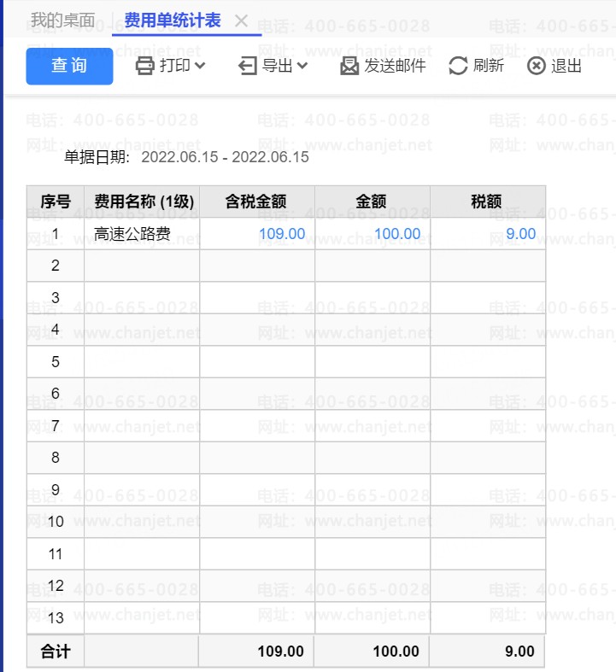This screenshot has height=672, width=616.
Task: Switch to 我的桌面 tab
Action: tap(62, 20)
